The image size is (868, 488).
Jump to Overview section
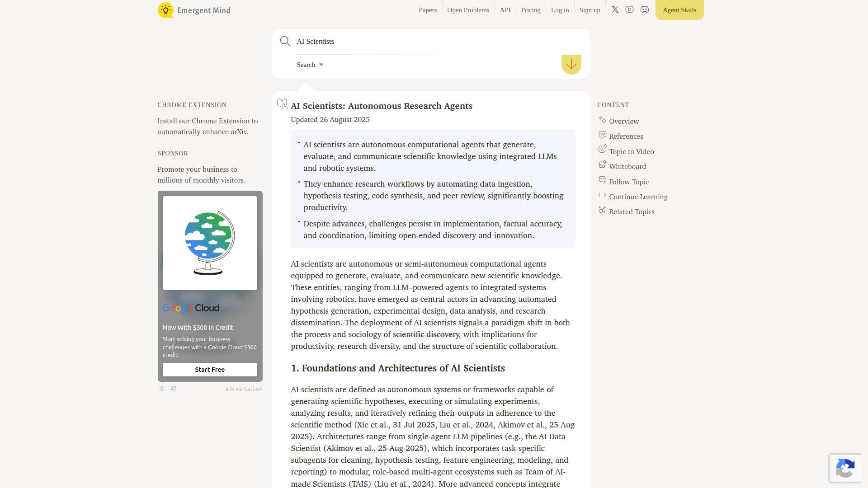click(623, 121)
